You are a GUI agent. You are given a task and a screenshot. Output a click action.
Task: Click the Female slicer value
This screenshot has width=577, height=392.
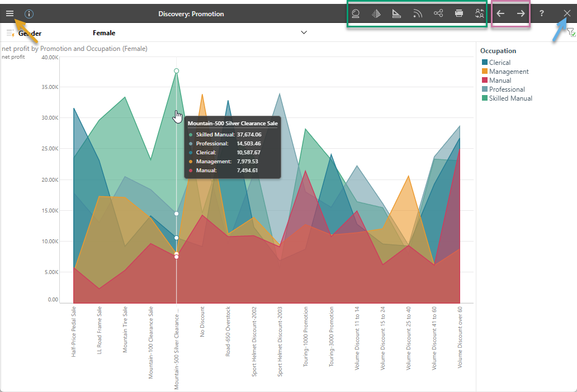coord(104,33)
